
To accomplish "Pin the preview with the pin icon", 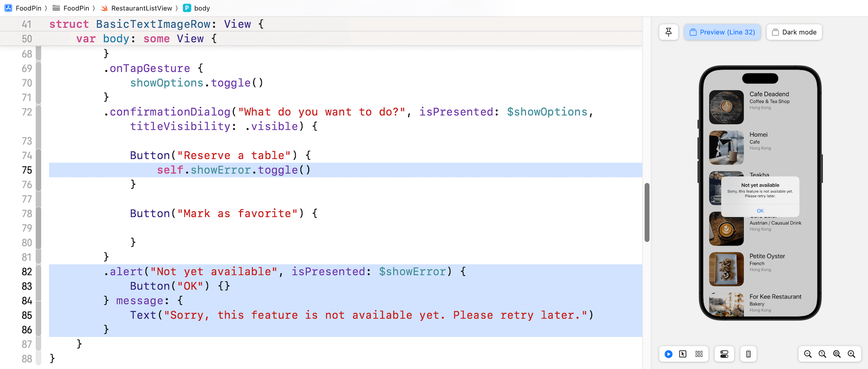I will pyautogui.click(x=668, y=32).
